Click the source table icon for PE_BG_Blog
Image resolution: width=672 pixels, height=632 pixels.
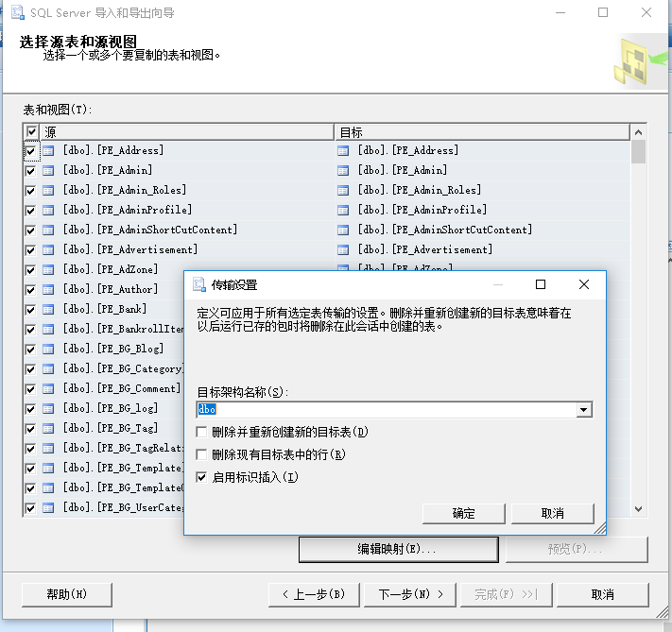click(49, 349)
